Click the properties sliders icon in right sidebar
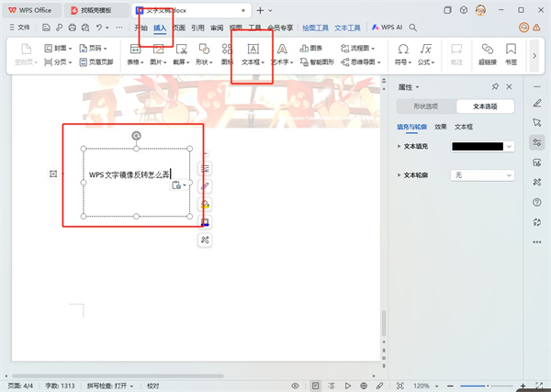Viewport: 551px width, 392px height. point(536,142)
